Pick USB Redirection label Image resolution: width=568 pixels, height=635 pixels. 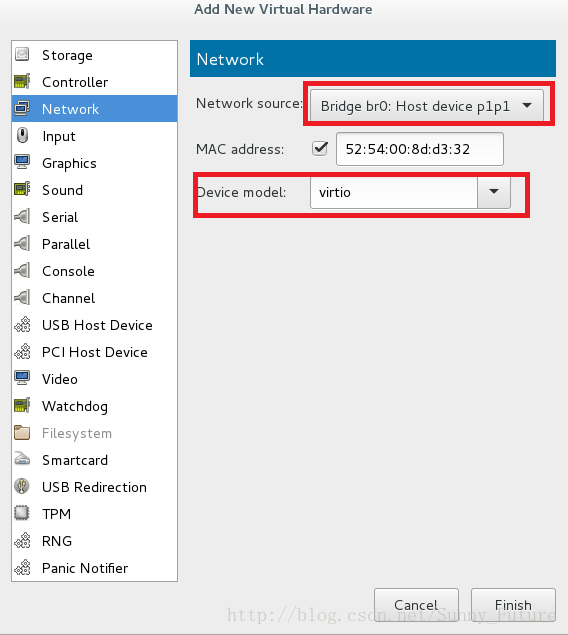click(94, 487)
